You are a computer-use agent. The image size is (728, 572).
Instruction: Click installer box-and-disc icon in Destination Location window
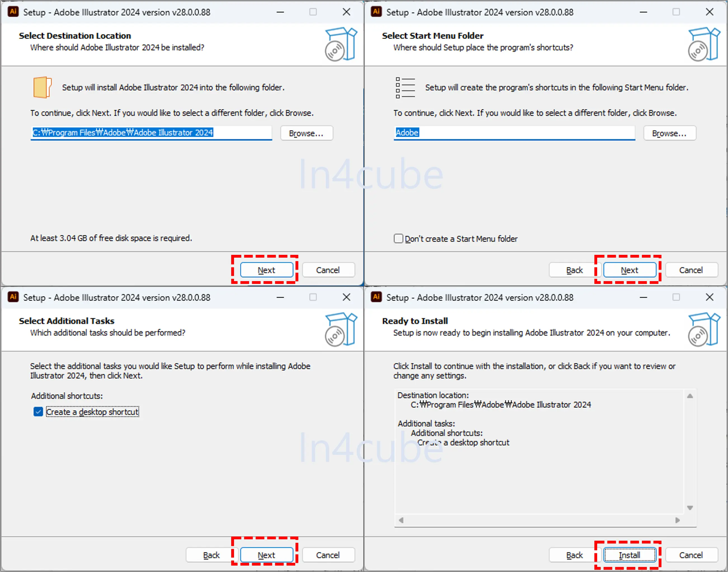click(341, 44)
